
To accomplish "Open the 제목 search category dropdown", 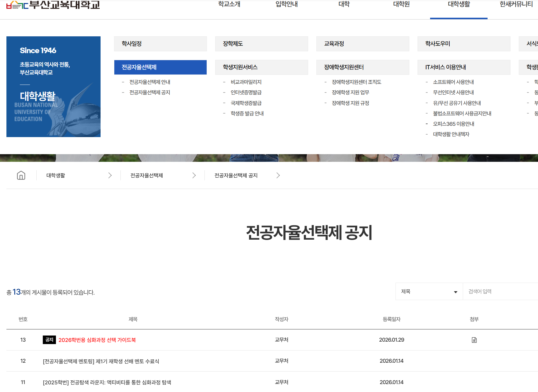I will [x=429, y=292].
